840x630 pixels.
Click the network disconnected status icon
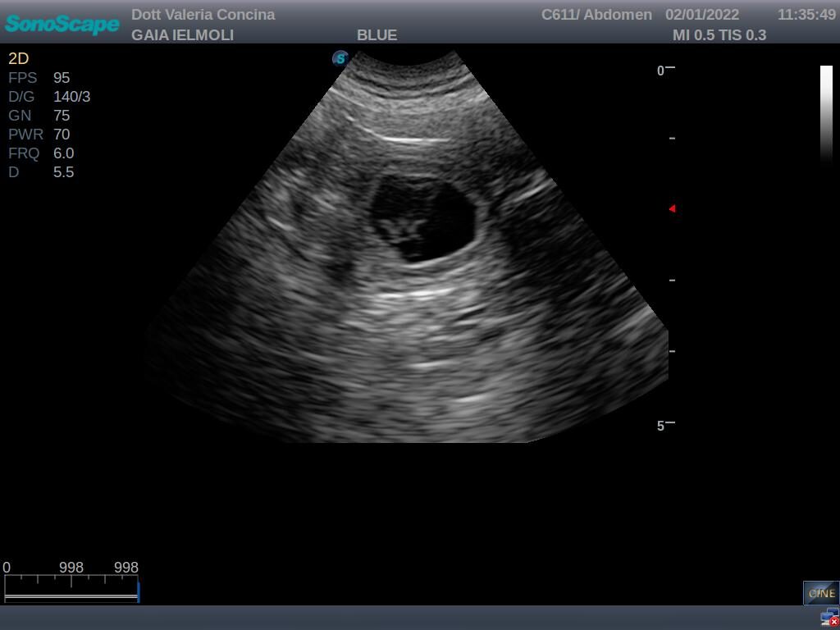point(829,619)
